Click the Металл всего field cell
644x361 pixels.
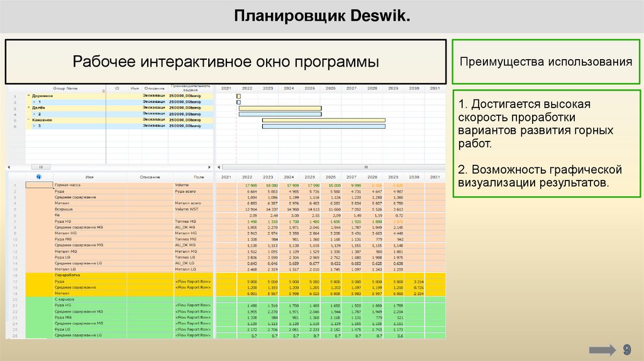tap(194, 203)
